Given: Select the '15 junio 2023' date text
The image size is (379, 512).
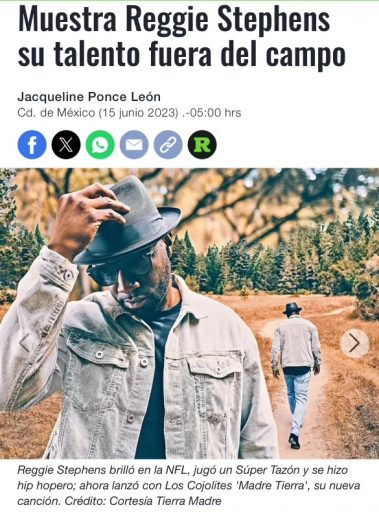Looking at the screenshot, I should click(139, 113).
